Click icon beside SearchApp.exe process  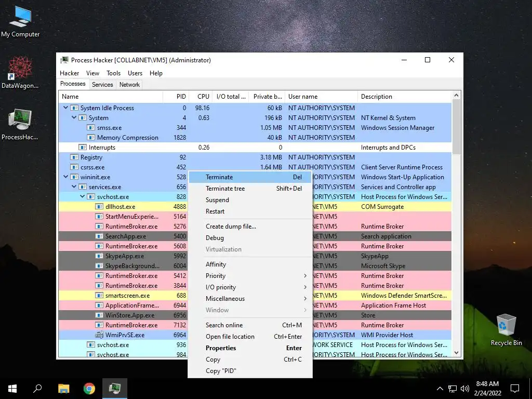pyautogui.click(x=99, y=236)
